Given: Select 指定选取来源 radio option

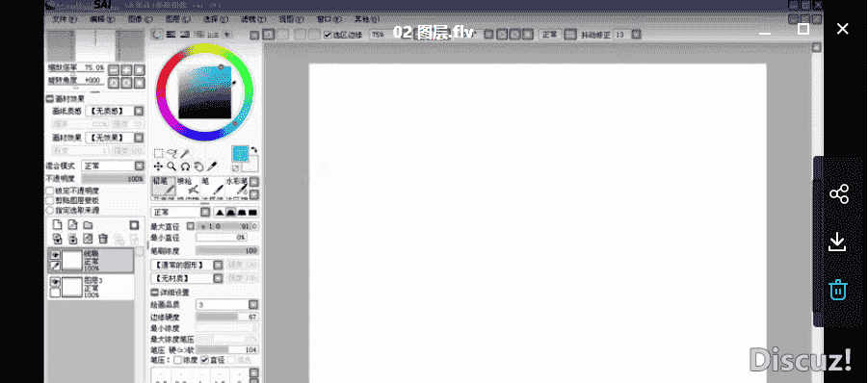Looking at the screenshot, I should pos(50,210).
